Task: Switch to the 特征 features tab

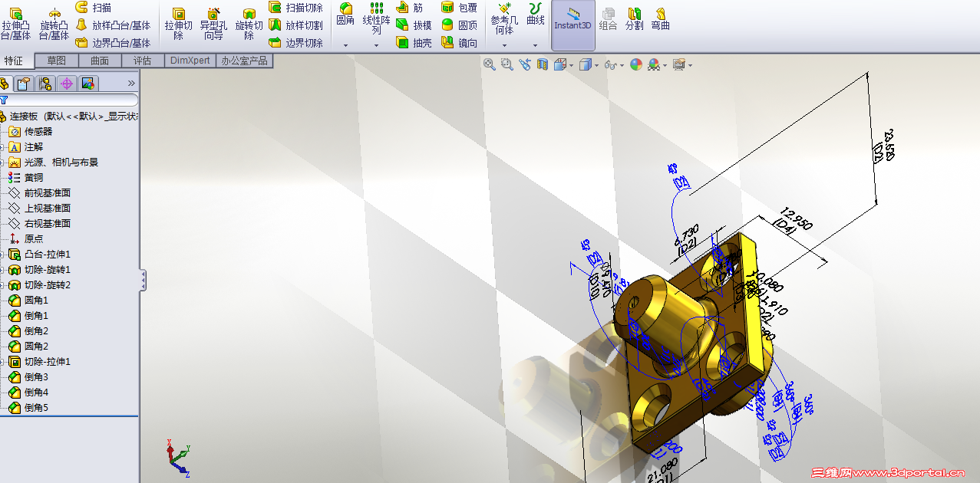Action: click(14, 61)
